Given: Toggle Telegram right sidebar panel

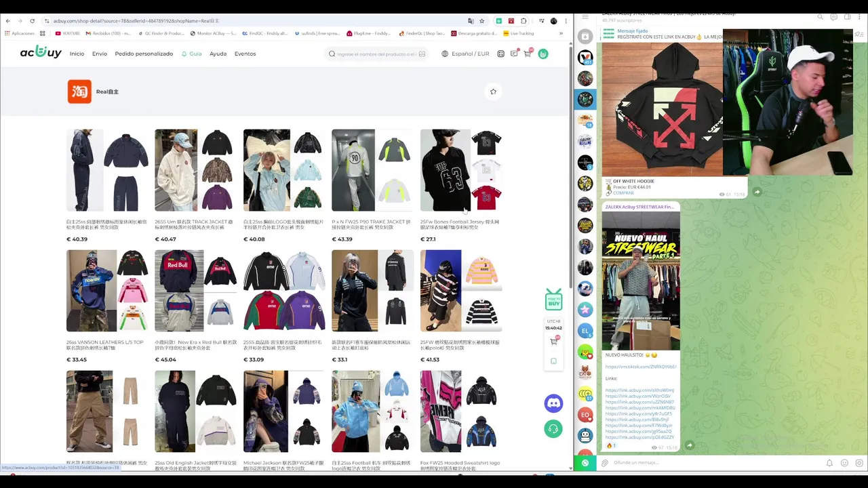Looking at the screenshot, I should [847, 17].
